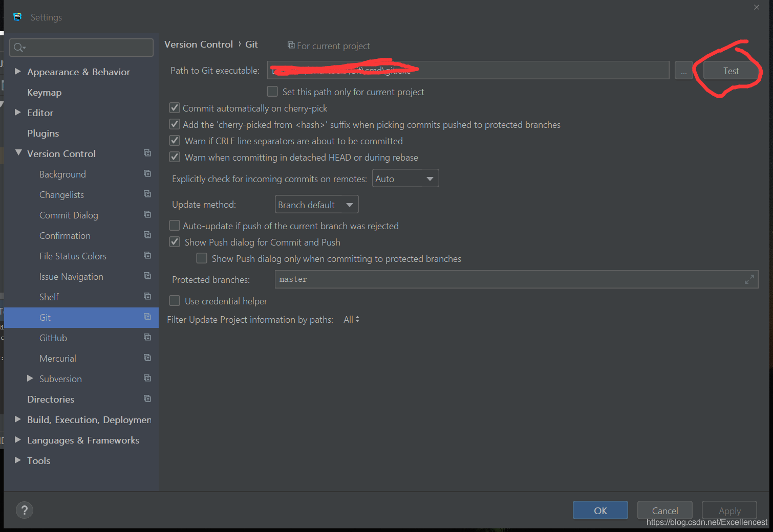This screenshot has width=773, height=532.
Task: Select Background settings page
Action: (x=62, y=174)
